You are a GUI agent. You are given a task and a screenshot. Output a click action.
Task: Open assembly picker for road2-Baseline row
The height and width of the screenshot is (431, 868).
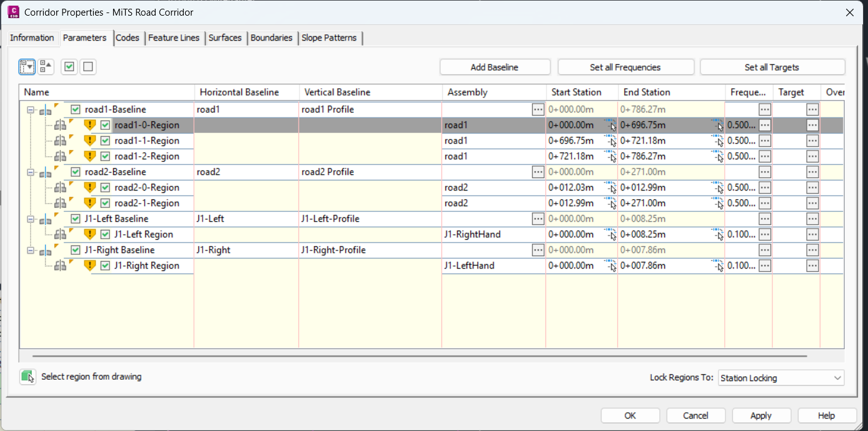click(x=538, y=172)
